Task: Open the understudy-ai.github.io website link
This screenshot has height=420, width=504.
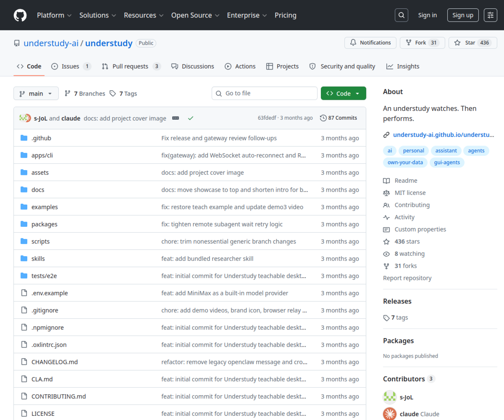Action: coord(443,135)
